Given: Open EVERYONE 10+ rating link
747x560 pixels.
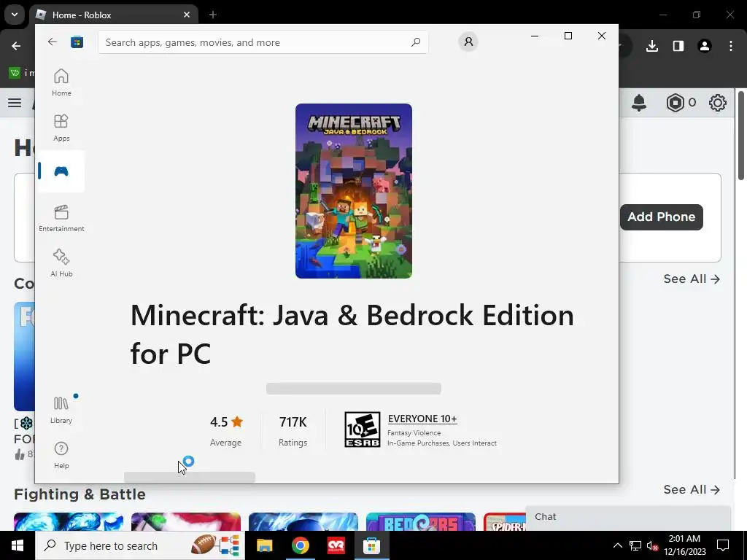Looking at the screenshot, I should tap(422, 419).
